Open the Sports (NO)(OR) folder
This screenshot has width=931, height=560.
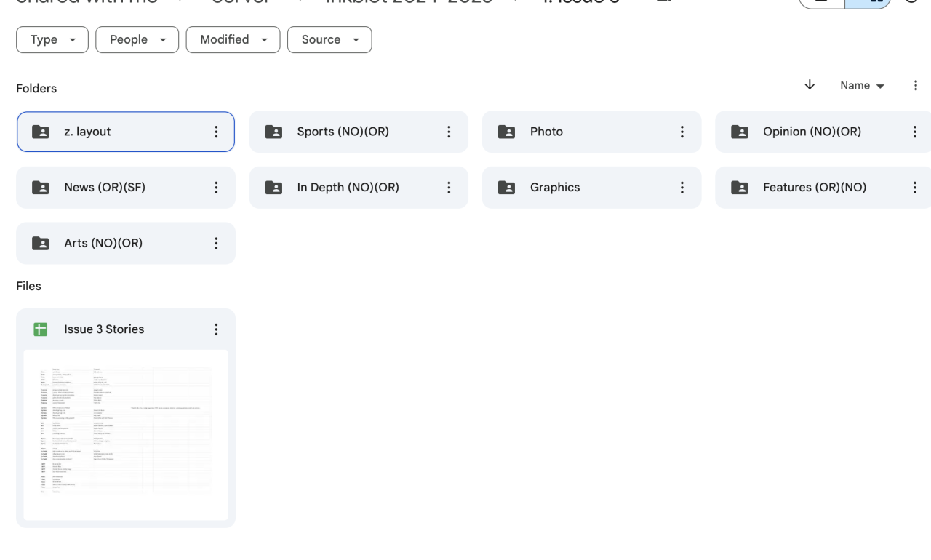pyautogui.click(x=343, y=132)
